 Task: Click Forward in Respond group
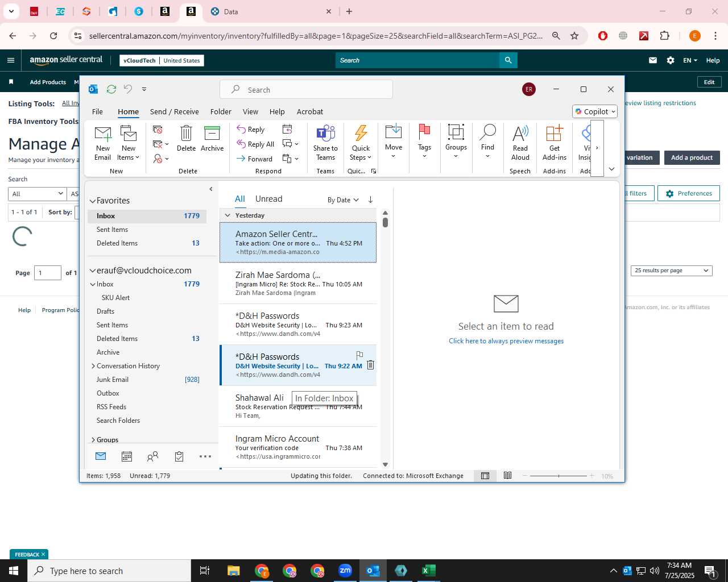pos(254,159)
